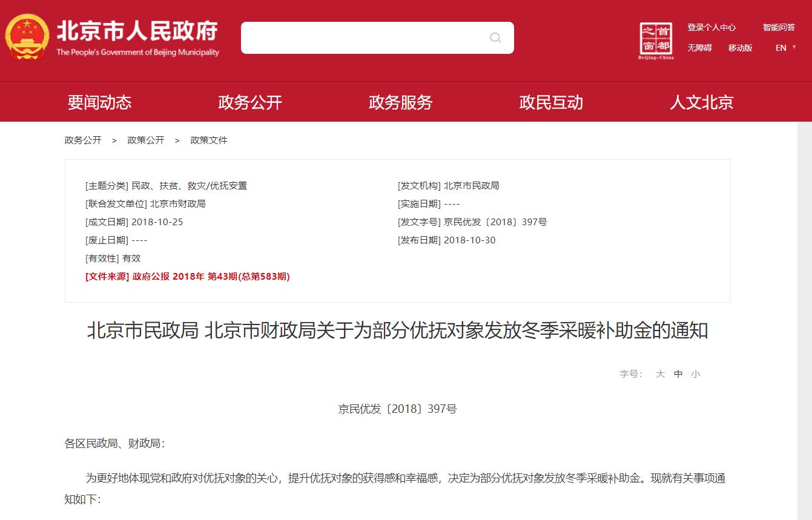This screenshot has width=812, height=520.
Task: Click the search magnifier icon
Action: point(495,38)
